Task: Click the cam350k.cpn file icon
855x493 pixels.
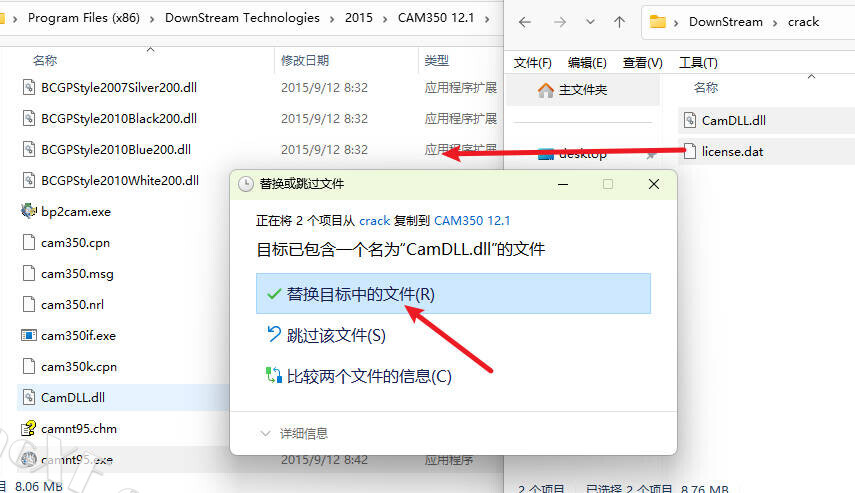Action: (29, 366)
